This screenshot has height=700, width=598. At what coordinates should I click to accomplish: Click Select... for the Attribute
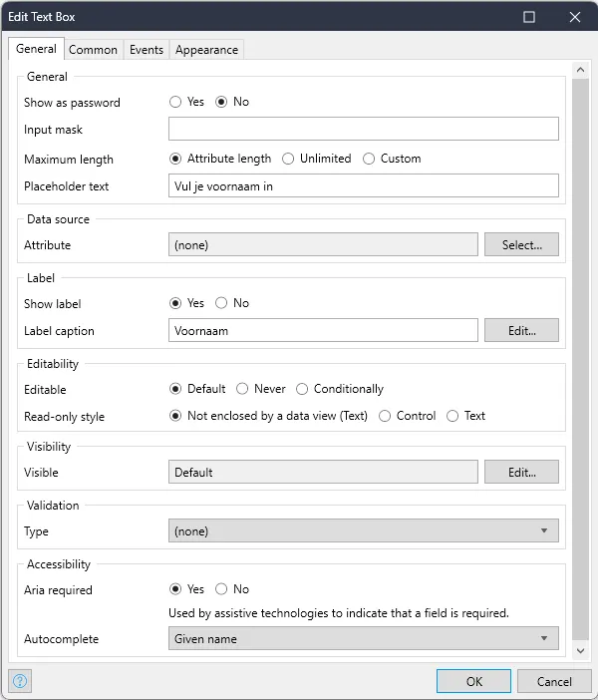(x=521, y=244)
